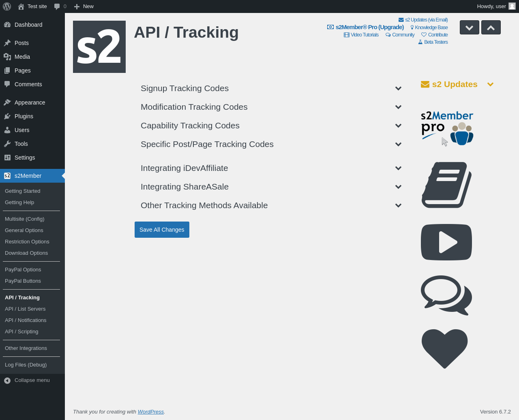Click the large heart contribute icon

(445, 349)
